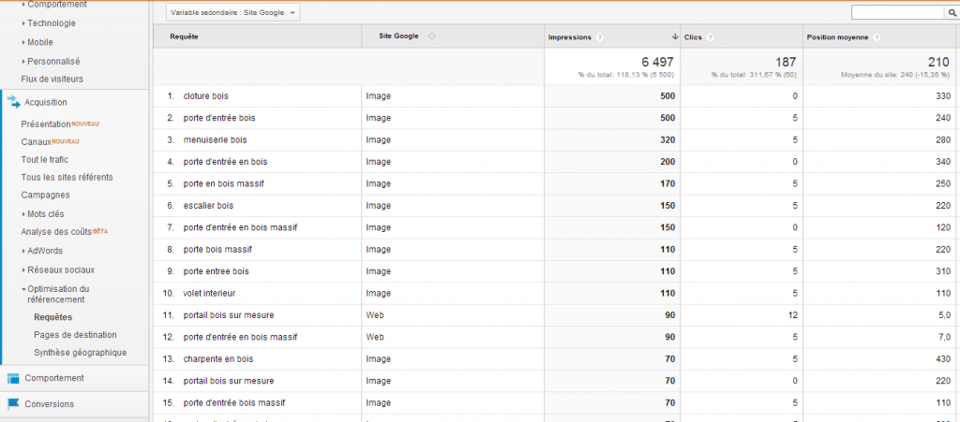Click the remove icon beside Site Google
This screenshot has width=960, height=422.
pyautogui.click(x=431, y=36)
